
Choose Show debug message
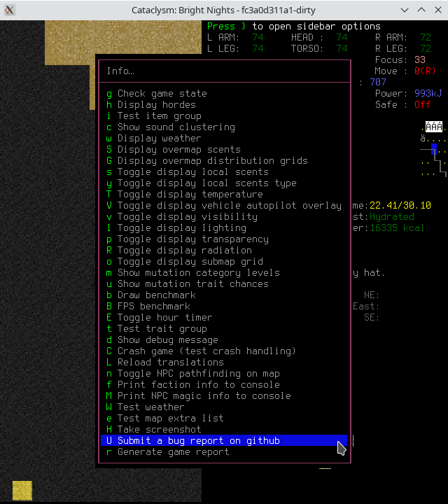[224, 340]
